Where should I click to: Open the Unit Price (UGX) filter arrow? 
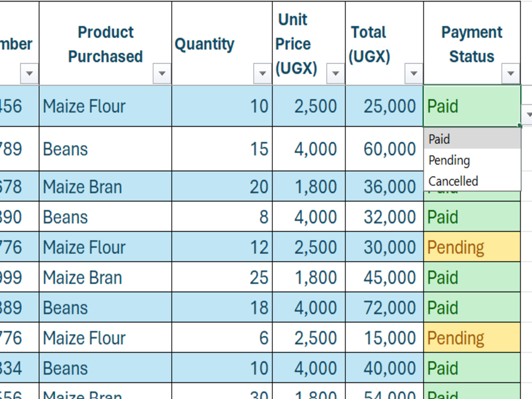pos(336,73)
